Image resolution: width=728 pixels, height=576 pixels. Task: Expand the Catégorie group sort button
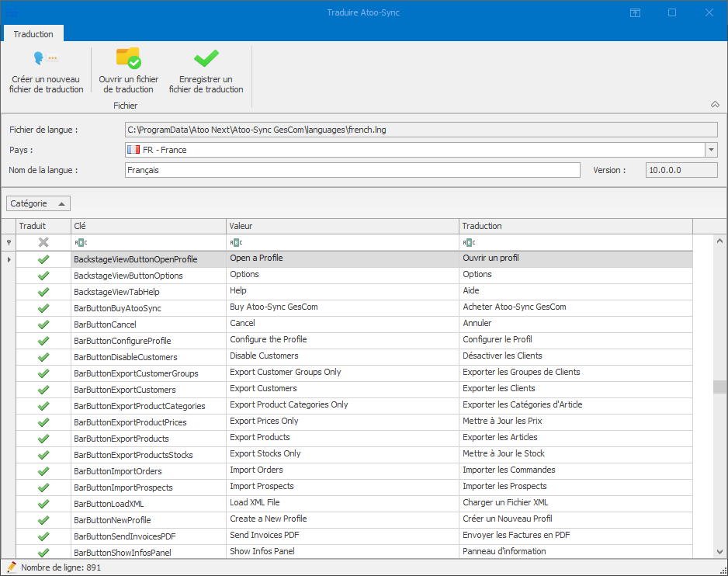pyautogui.click(x=39, y=203)
